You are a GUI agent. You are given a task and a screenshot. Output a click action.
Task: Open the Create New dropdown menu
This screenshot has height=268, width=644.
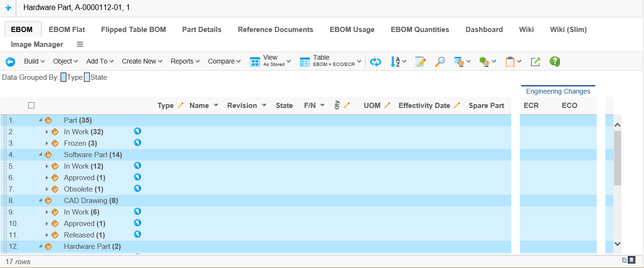pos(142,61)
